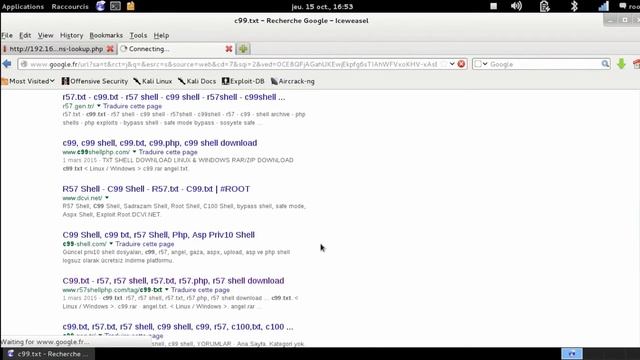
Task: Click the Offensive Security bookmark icon
Action: (65, 81)
